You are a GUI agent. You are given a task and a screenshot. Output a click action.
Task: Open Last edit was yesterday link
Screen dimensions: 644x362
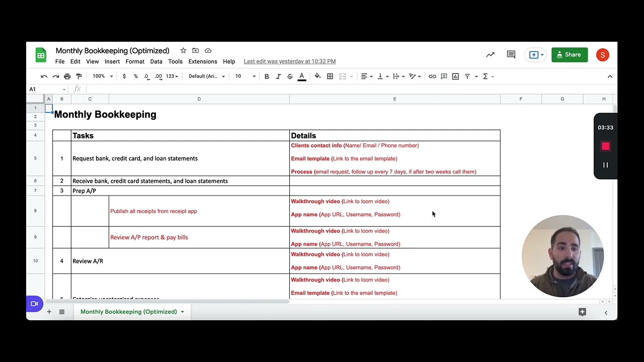pos(290,61)
